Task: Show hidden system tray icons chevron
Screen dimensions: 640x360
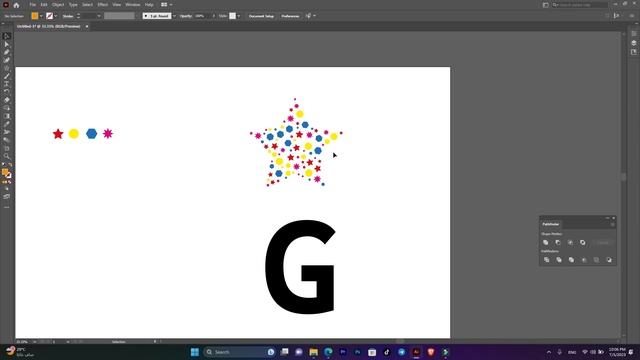Action: coord(549,352)
